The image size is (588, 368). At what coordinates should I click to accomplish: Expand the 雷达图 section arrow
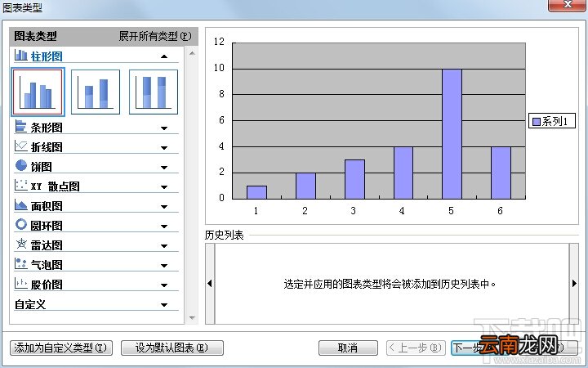164,246
